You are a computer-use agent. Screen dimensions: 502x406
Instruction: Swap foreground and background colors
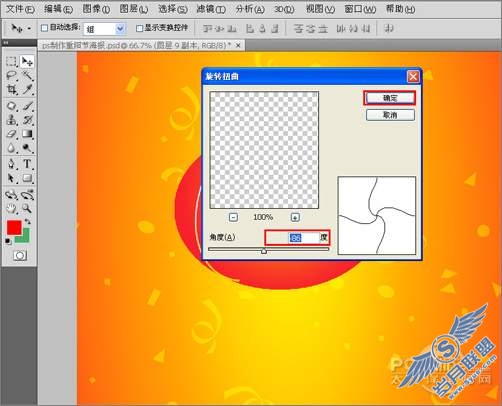tap(27, 221)
